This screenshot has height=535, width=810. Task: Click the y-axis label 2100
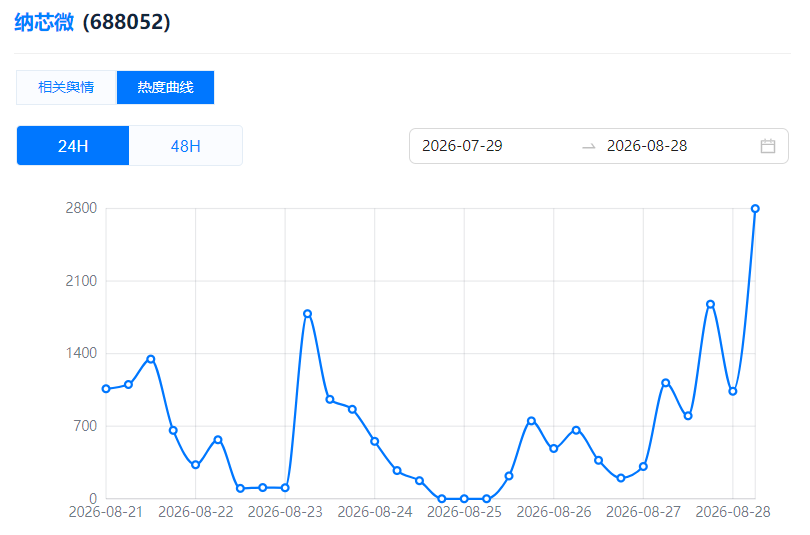coord(81,281)
